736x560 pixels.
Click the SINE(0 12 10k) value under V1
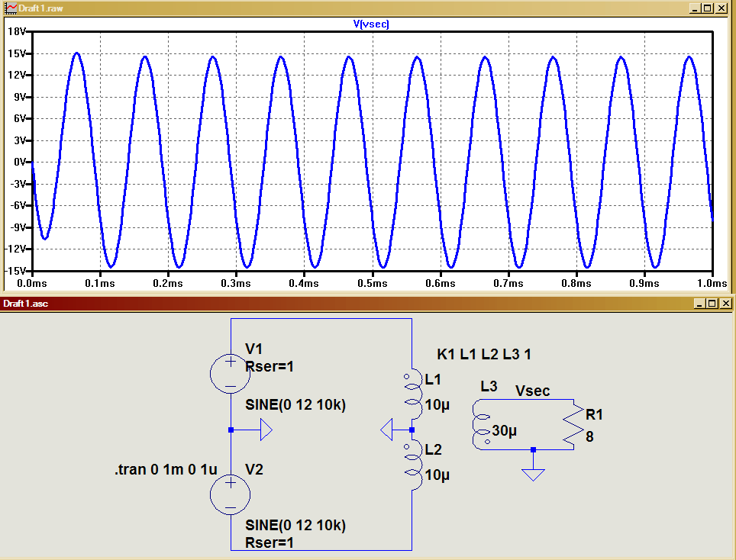(x=295, y=405)
